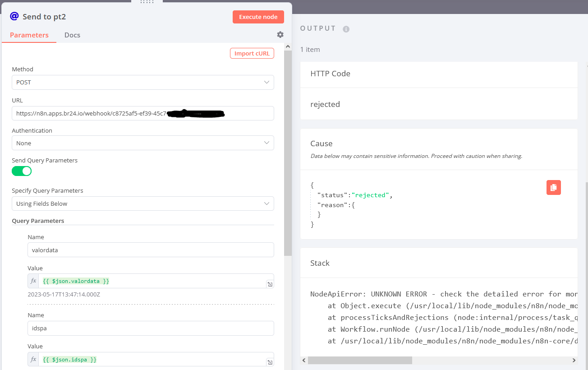Open expression editor for valordata value
This screenshot has width=588, height=370.
[x=269, y=284]
